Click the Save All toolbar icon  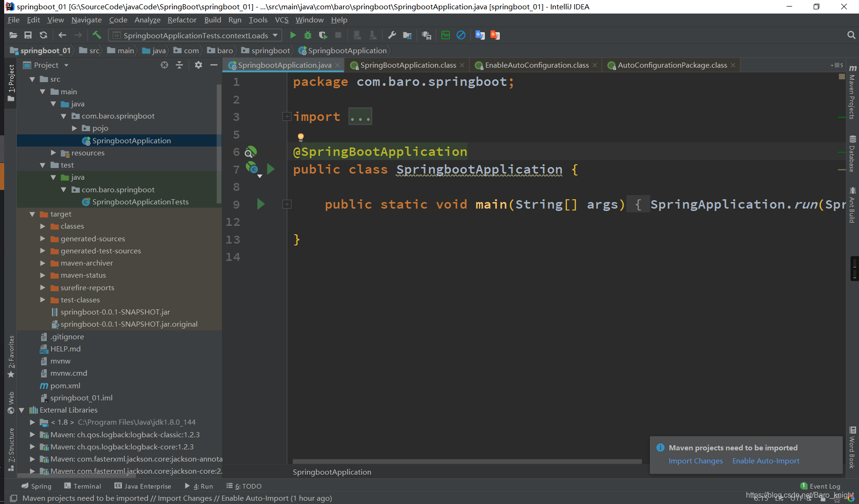click(28, 35)
